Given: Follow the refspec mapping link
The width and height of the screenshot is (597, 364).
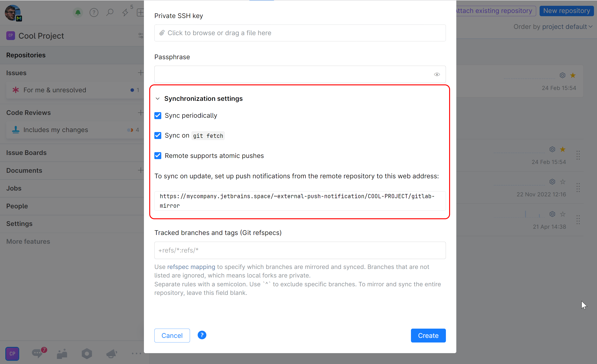Looking at the screenshot, I should pos(191,267).
